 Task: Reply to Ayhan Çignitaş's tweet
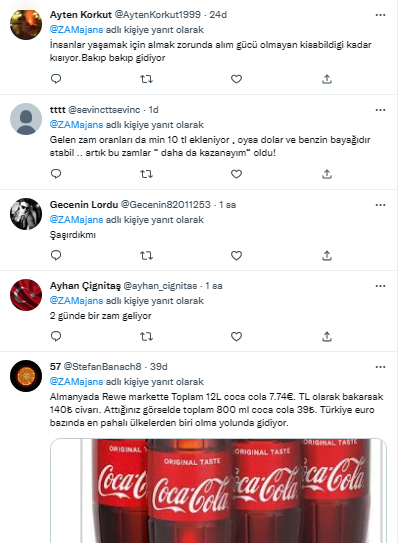[x=56, y=337]
